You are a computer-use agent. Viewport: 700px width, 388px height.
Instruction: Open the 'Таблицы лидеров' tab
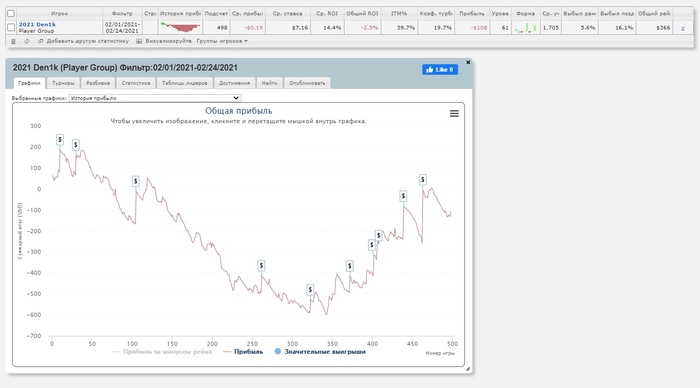[184, 83]
